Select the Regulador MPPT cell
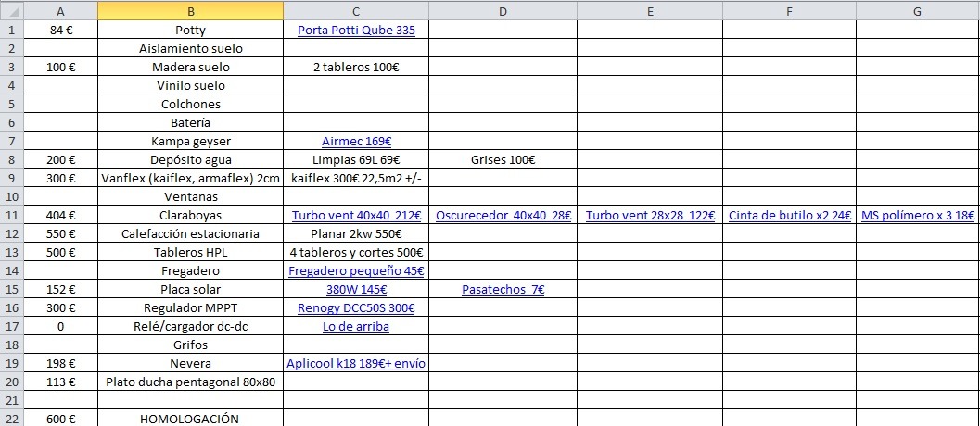Viewport: 980px width, 426px height. [x=191, y=307]
